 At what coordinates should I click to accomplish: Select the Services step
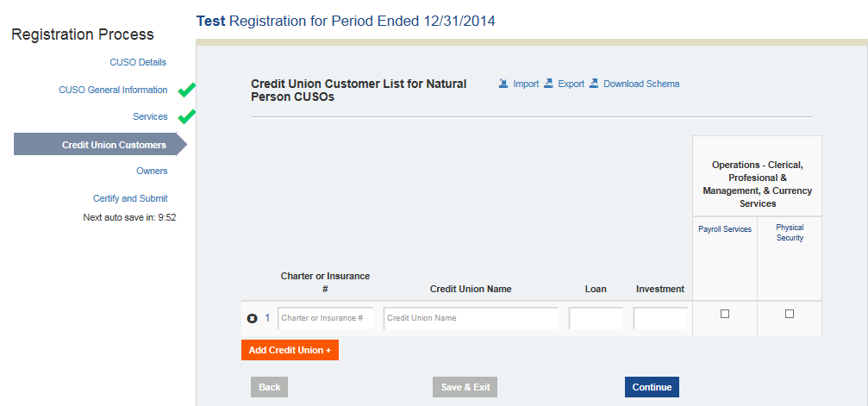point(150,116)
